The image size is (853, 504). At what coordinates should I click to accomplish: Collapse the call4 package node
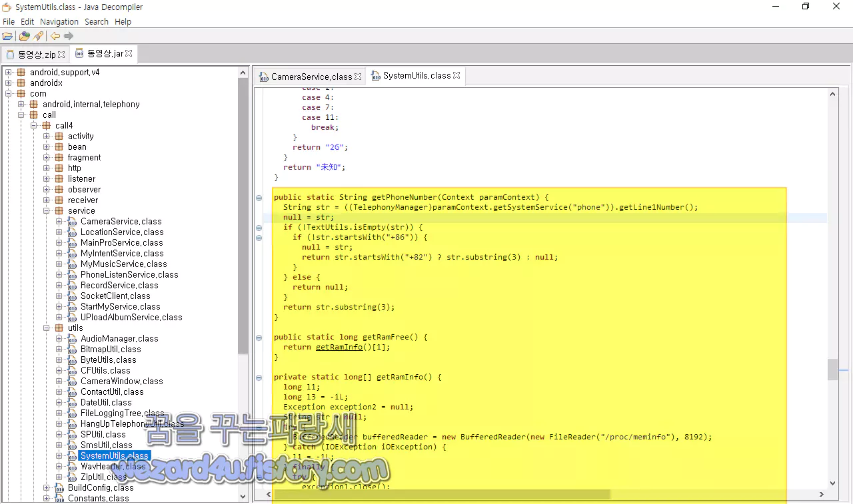click(34, 125)
